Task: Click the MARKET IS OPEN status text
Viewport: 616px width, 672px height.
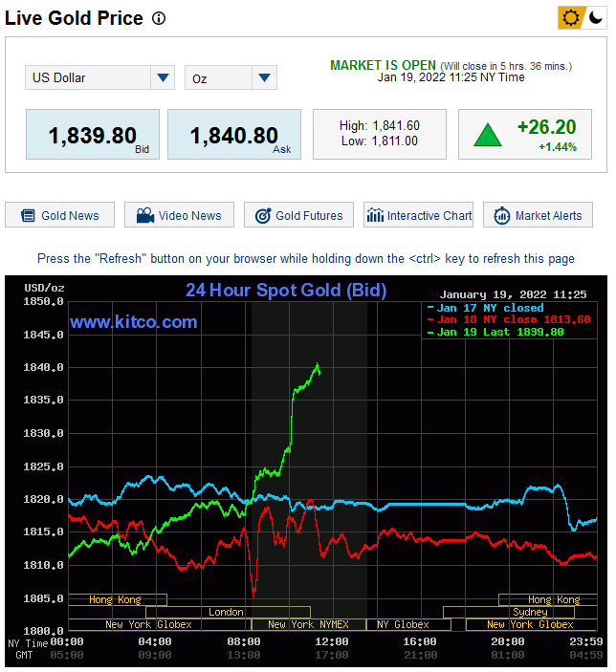Action: pyautogui.click(x=383, y=66)
